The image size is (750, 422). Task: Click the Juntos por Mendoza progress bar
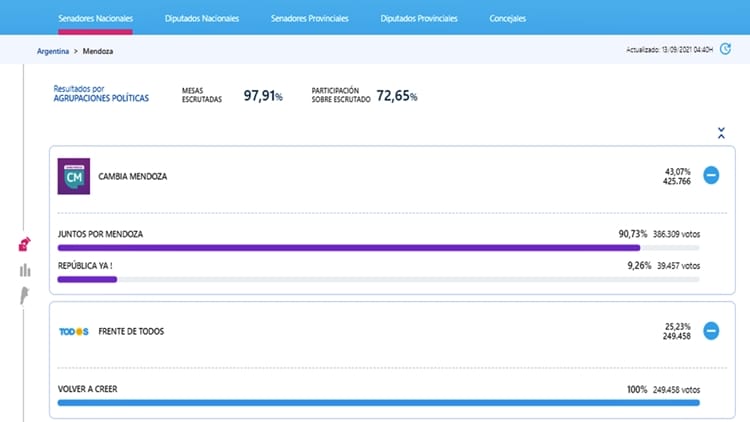click(378, 248)
